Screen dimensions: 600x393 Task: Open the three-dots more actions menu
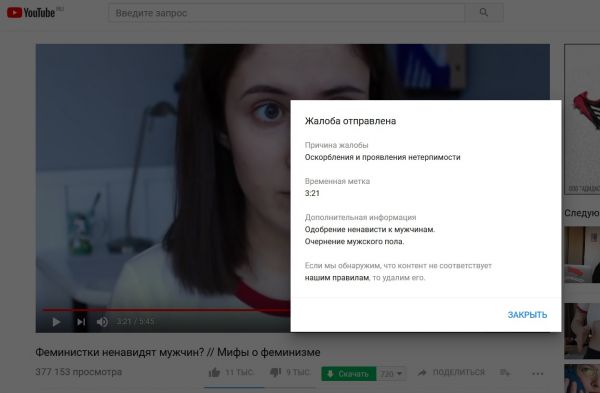coord(538,373)
